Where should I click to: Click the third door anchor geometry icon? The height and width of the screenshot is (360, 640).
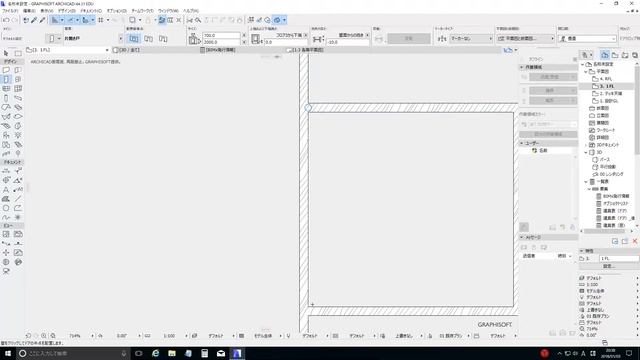(163, 39)
